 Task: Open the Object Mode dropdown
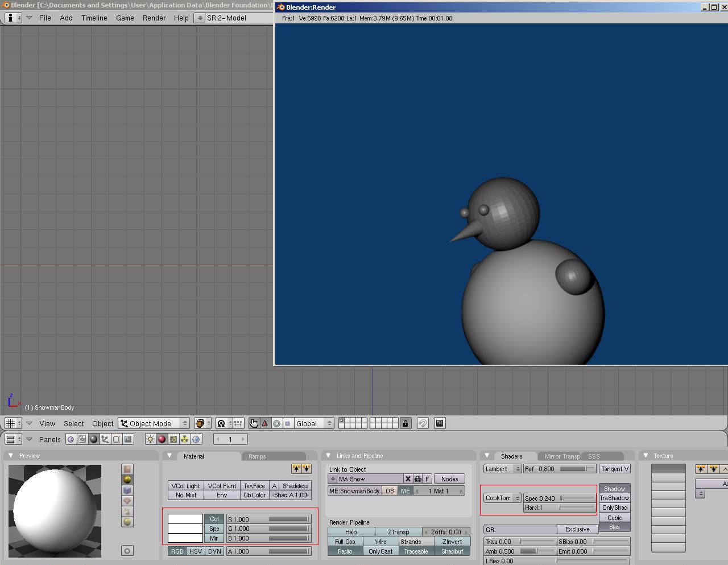coord(152,423)
